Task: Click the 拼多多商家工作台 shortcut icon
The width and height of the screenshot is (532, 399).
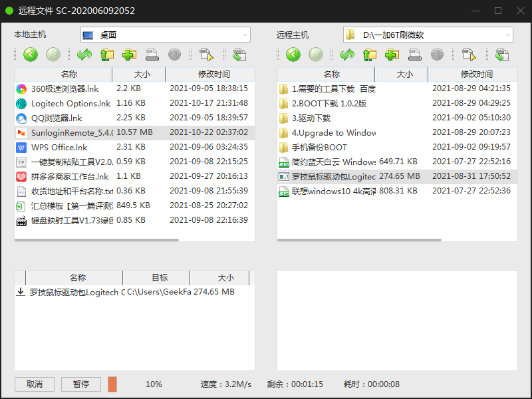Action: (x=21, y=177)
